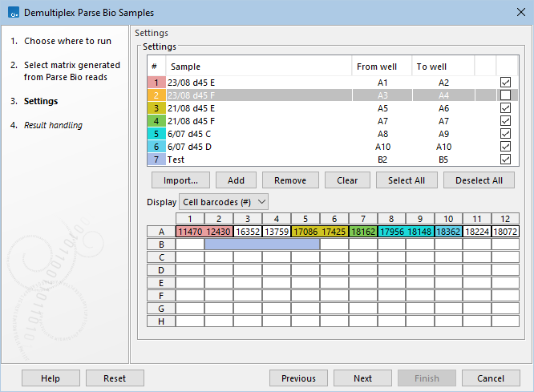The width and height of the screenshot is (534, 392).
Task: Open the Display Cell barcodes (#) dropdown
Action: pyautogui.click(x=224, y=202)
